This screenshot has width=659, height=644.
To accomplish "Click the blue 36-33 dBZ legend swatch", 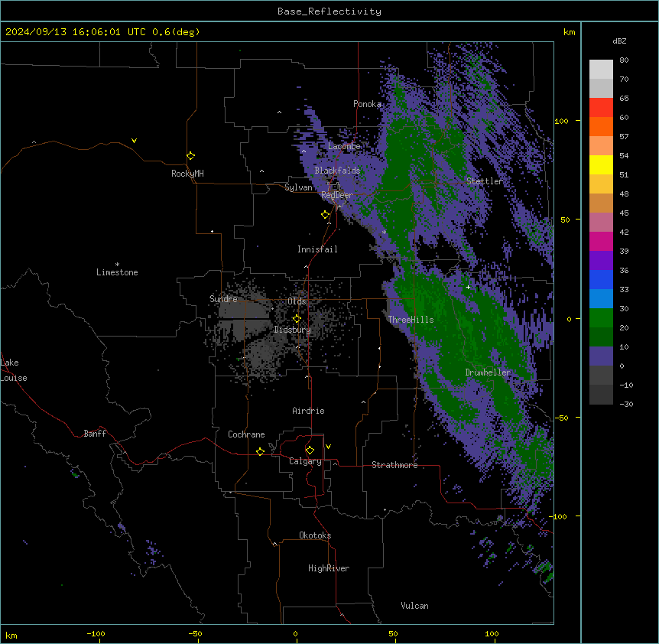I will [x=601, y=280].
